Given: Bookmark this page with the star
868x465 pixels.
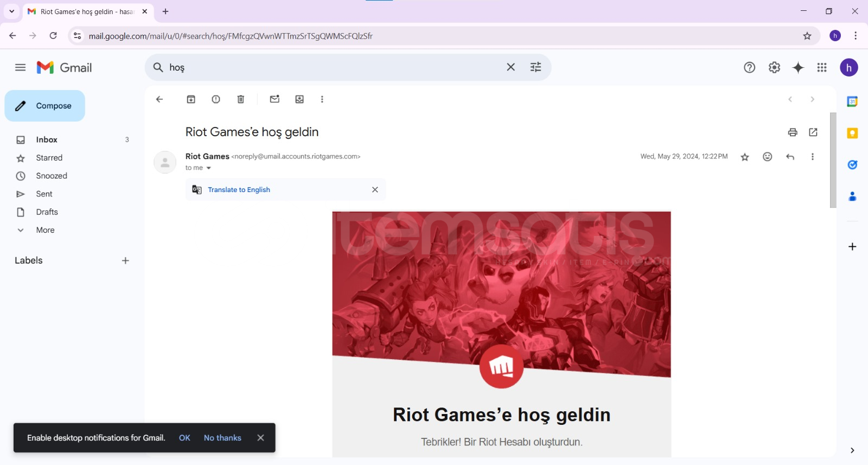Looking at the screenshot, I should coord(807,36).
